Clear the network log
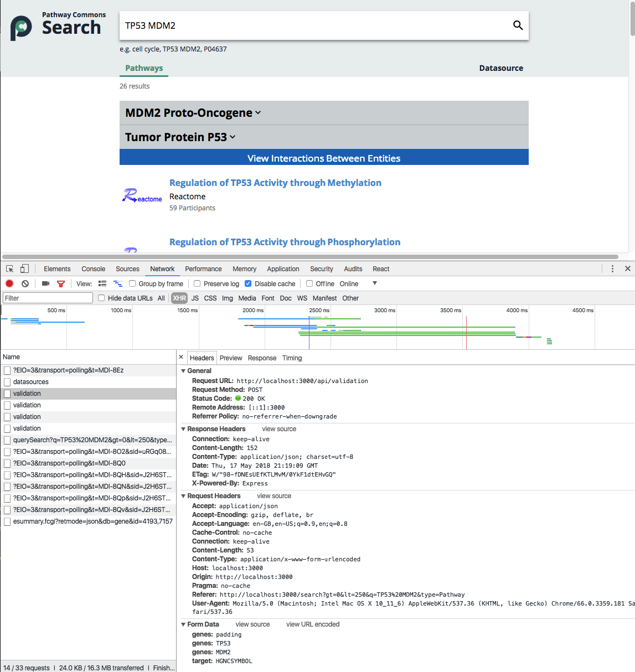The height and width of the screenshot is (672, 635). click(25, 283)
